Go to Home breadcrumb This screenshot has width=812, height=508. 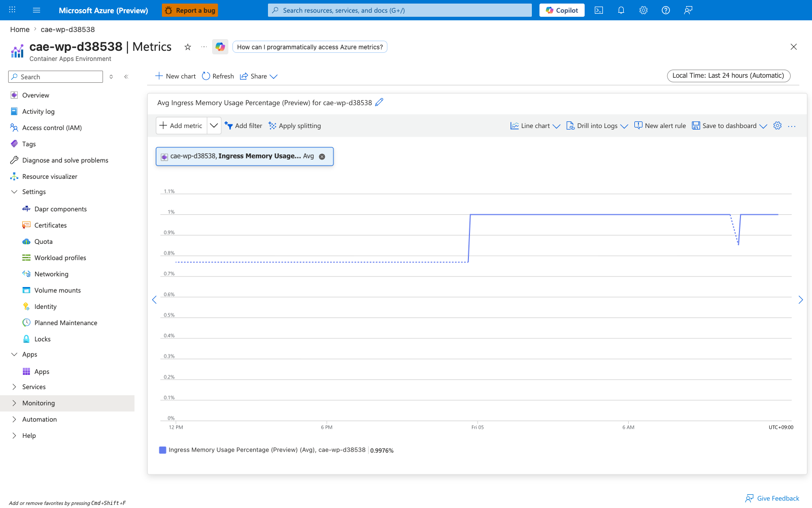(20, 29)
